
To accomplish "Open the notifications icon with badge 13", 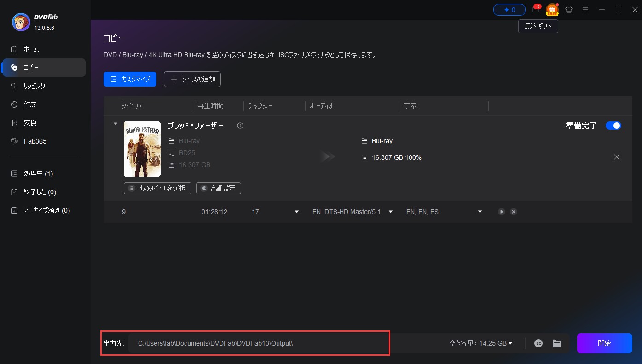I will point(536,9).
